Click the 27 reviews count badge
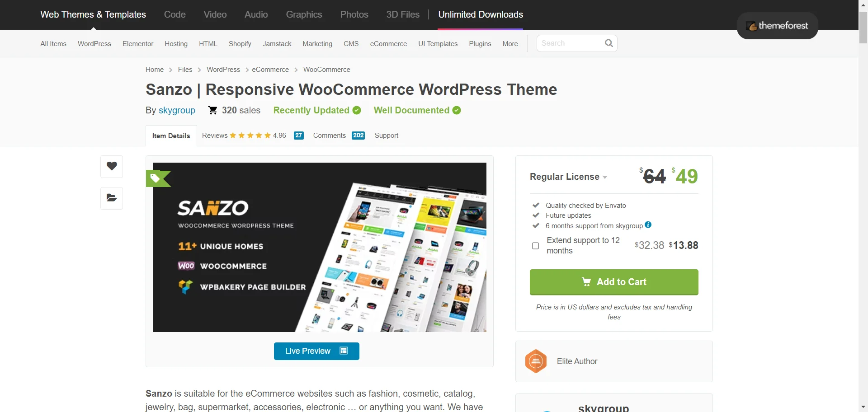Screen dimensions: 868x412 pyautogui.click(x=299, y=136)
